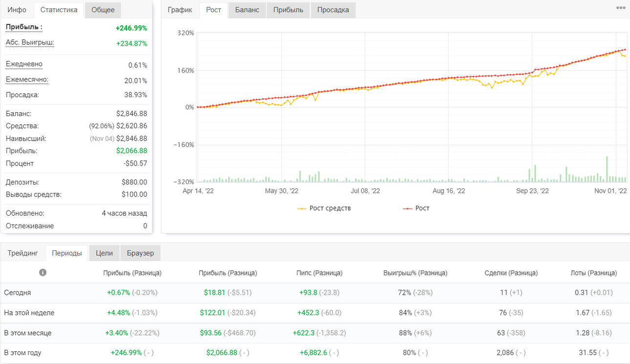The width and height of the screenshot is (630, 364).
Task: Click the (Nov 04) highest date text
Action: tap(102, 139)
